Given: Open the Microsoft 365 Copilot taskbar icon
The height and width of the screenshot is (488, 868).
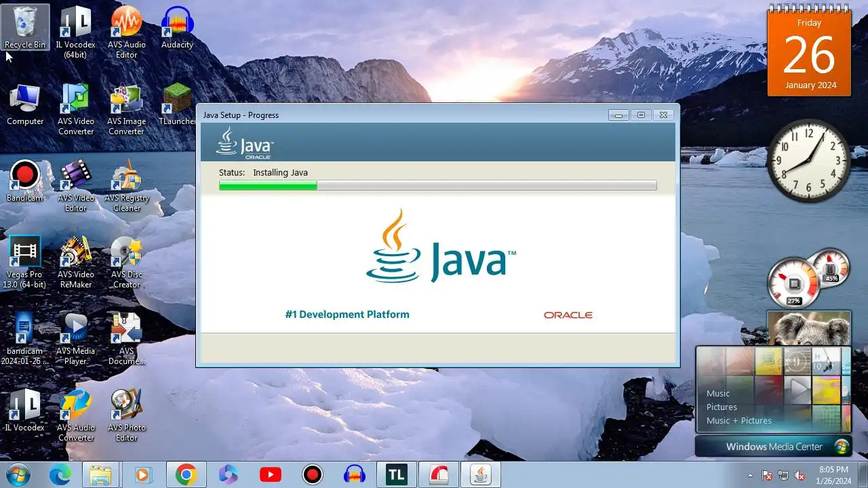Looking at the screenshot, I should (228, 475).
